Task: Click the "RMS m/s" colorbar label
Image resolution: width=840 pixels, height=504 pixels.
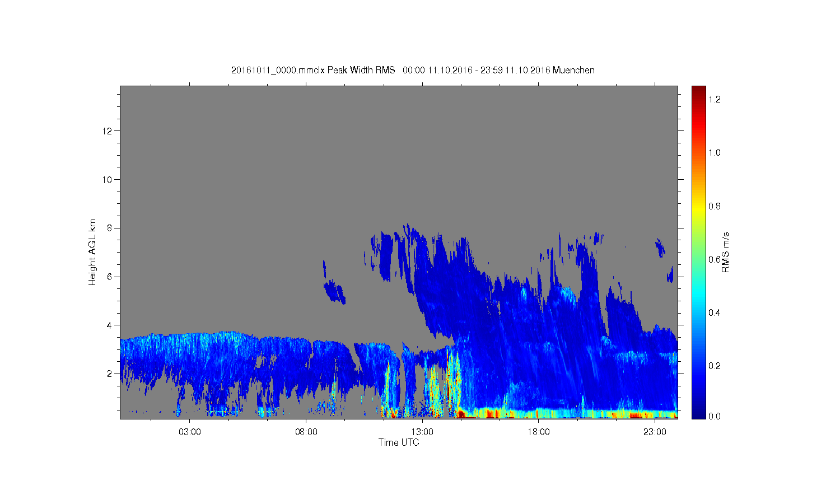Action: [x=725, y=252]
